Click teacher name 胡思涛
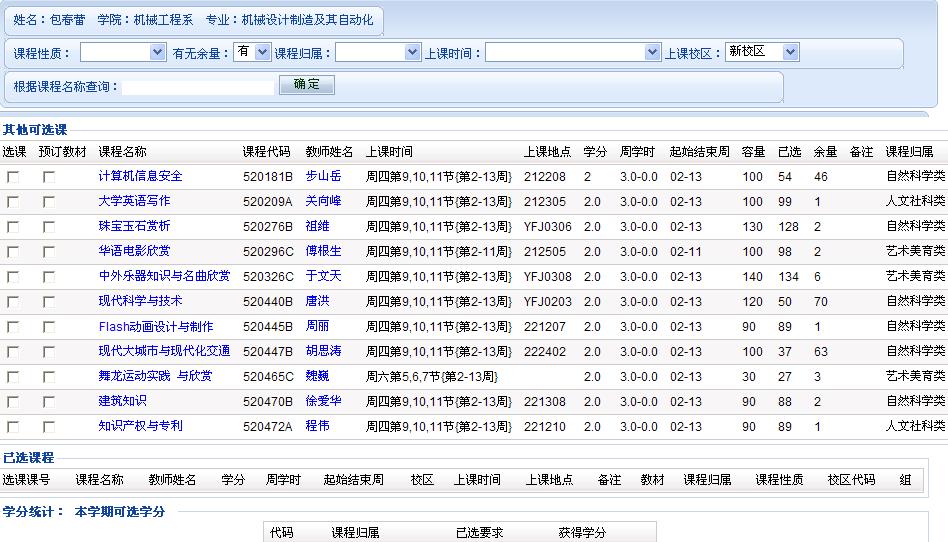This screenshot has height=542, width=948. [323, 351]
